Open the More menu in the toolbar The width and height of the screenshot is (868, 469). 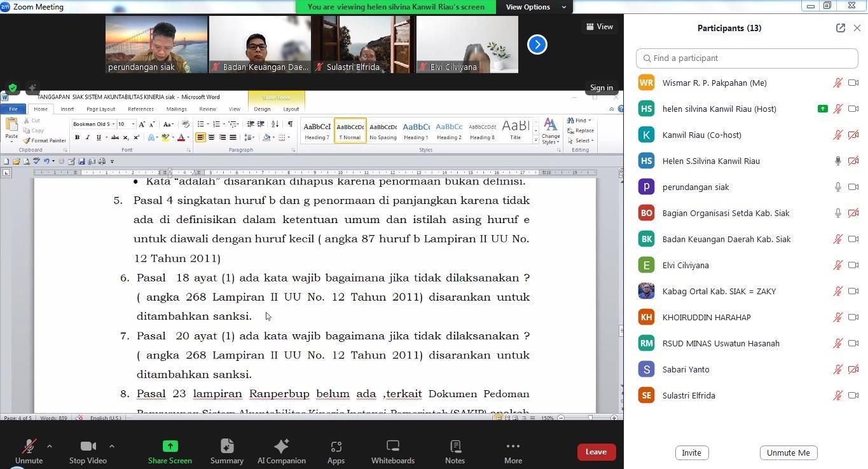(x=513, y=451)
